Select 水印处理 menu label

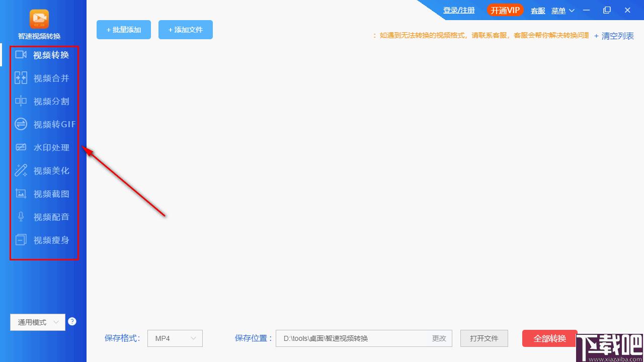[51, 147]
